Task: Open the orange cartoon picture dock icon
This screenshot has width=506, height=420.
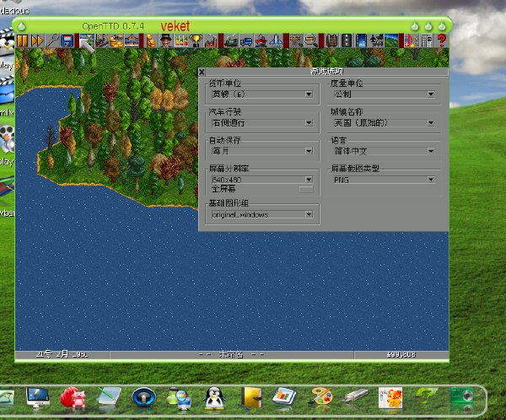Action: coord(390,398)
